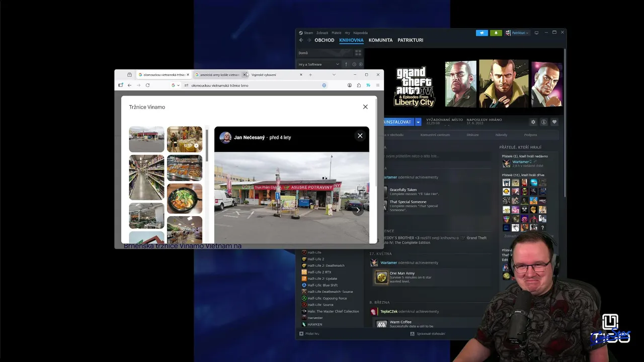Show the next photo with arrow
644x362 pixels.
coord(358,210)
